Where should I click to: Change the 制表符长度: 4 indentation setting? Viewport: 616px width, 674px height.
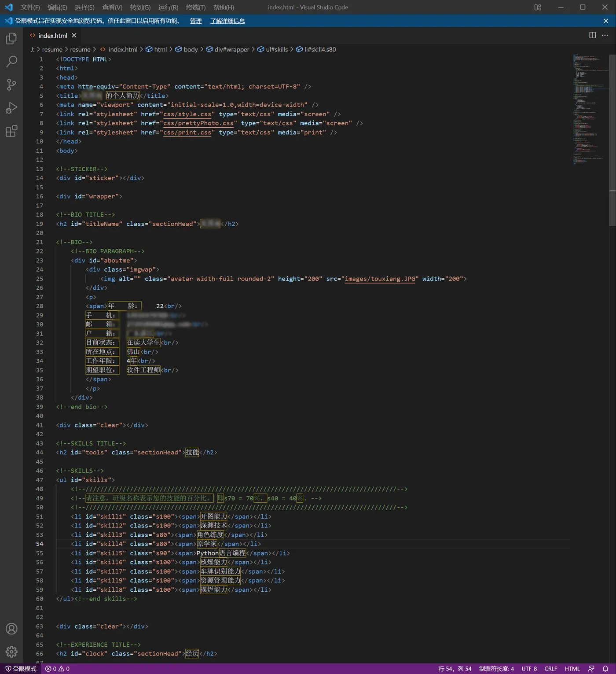496,668
